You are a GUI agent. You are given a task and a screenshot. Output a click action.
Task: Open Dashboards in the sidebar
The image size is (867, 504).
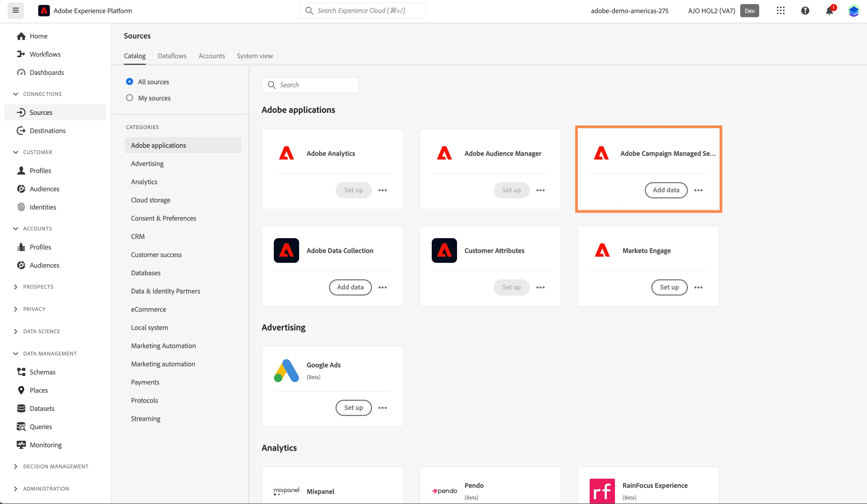click(x=47, y=73)
